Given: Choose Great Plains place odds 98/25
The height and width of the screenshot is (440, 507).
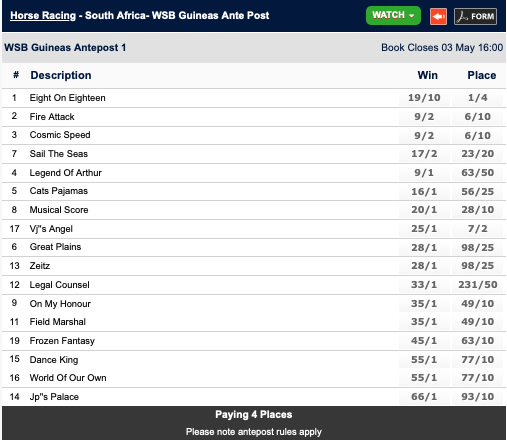Looking at the screenshot, I should point(477,248).
